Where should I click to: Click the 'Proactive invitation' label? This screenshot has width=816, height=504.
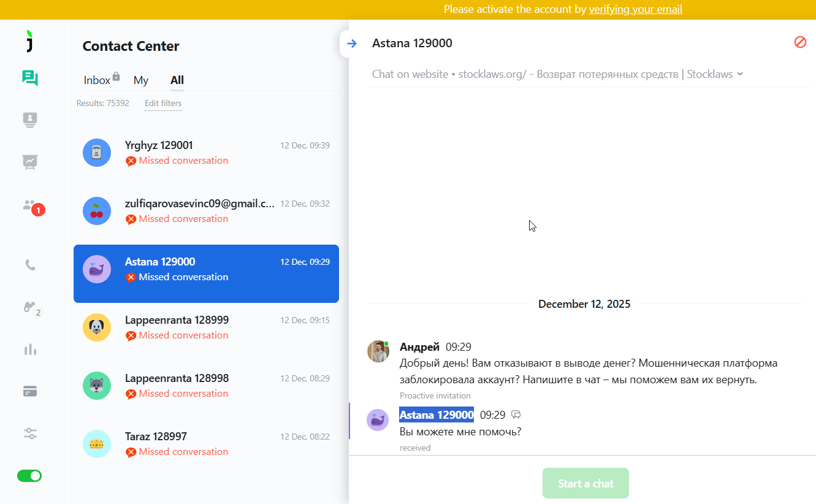435,396
